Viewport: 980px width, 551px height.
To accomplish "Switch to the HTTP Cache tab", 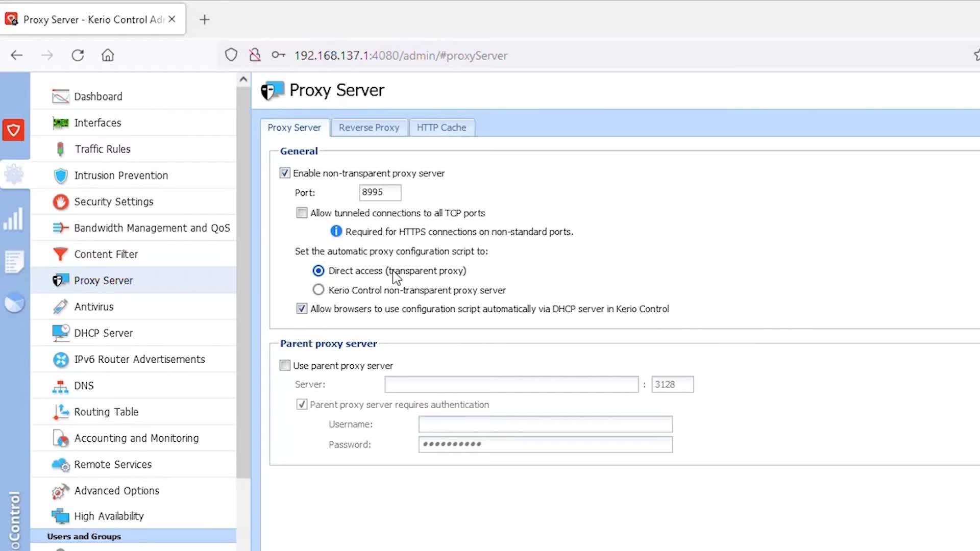I will coord(442,128).
